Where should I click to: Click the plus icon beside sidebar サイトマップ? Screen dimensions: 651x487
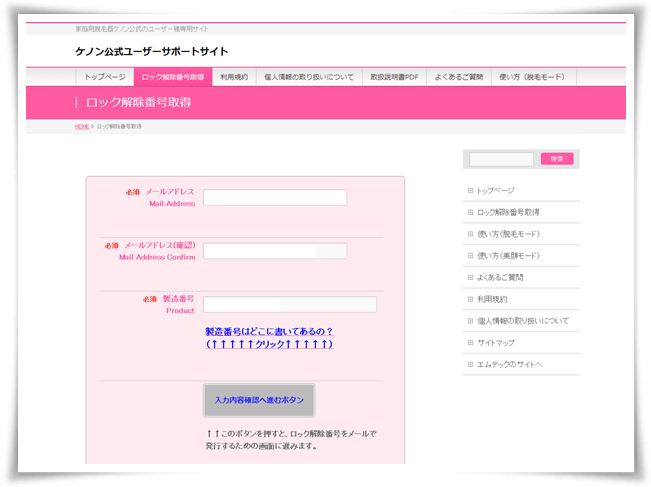pos(470,343)
